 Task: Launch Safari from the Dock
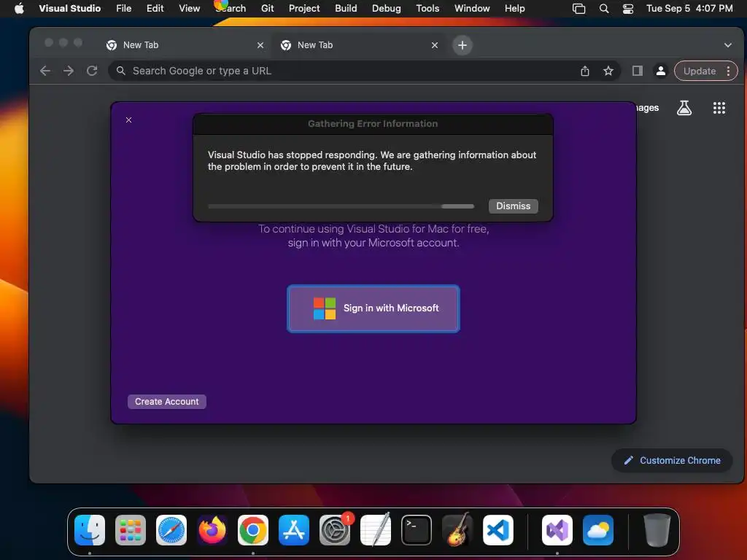[x=171, y=530]
